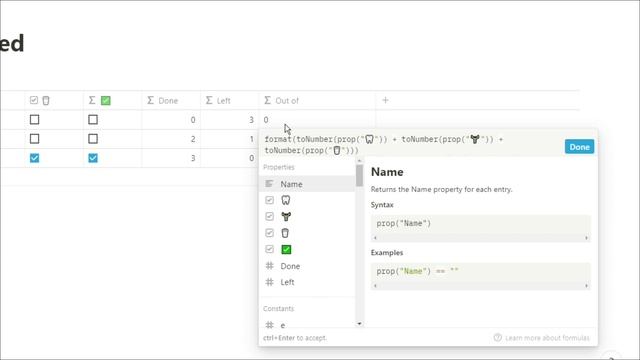Choose the tooth emoji property
Image resolution: width=640 pixels, height=360 pixels.
click(x=307, y=200)
